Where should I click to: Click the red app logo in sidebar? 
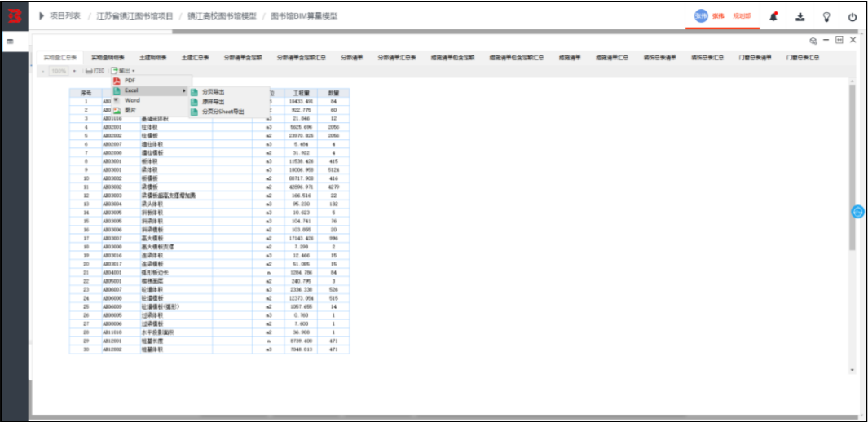click(x=15, y=16)
